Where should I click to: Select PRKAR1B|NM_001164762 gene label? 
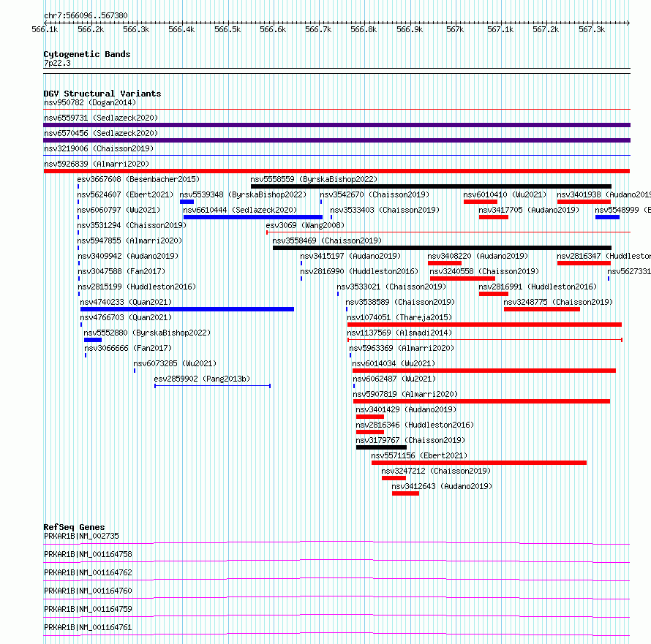[x=88, y=572]
